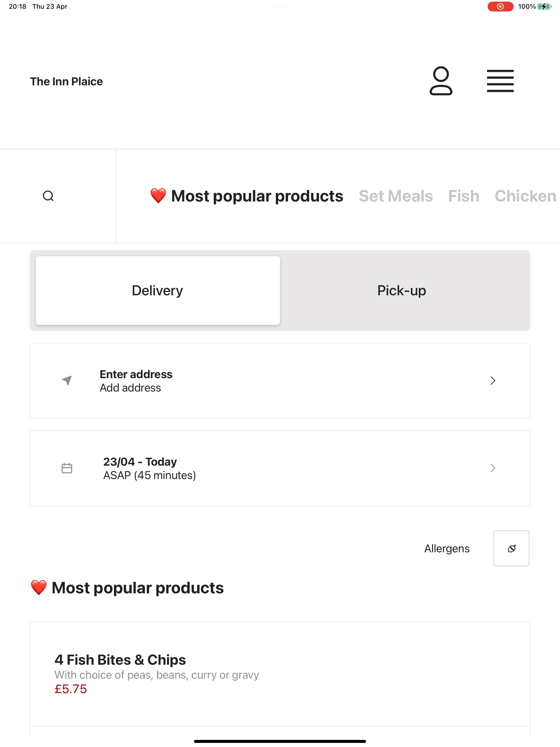Open ASAP (45 minutes) time selector
The width and height of the screenshot is (560, 747).
150,475
